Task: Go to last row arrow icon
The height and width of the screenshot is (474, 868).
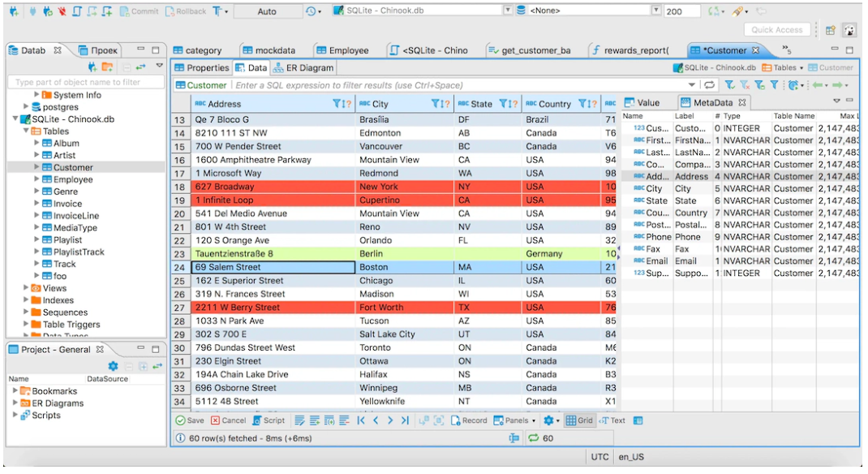Action: point(406,421)
